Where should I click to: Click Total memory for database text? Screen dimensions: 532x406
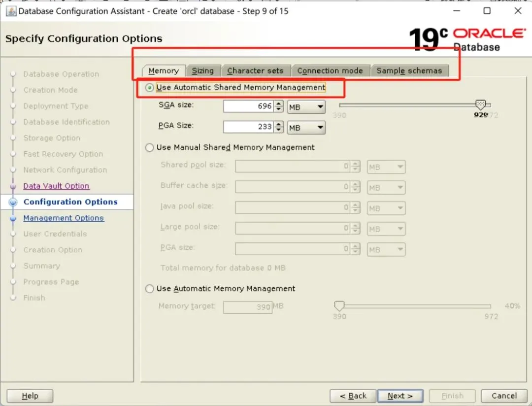tap(223, 268)
